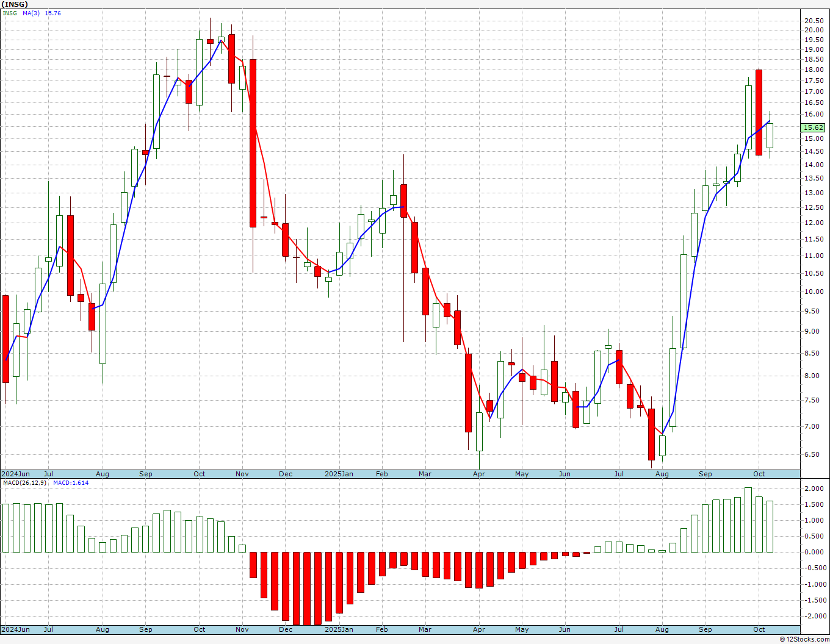Click 2025Jan on the price chart time axis

click(339, 474)
